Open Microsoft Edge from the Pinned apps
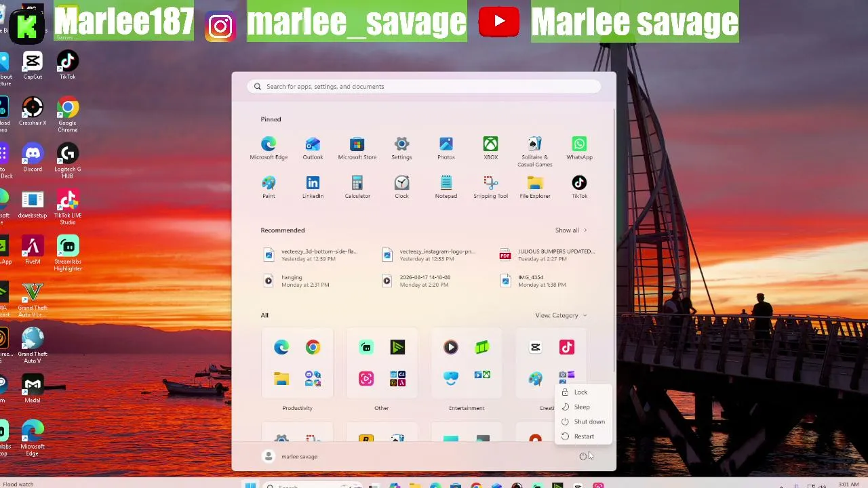This screenshot has height=488, width=868. (x=269, y=148)
